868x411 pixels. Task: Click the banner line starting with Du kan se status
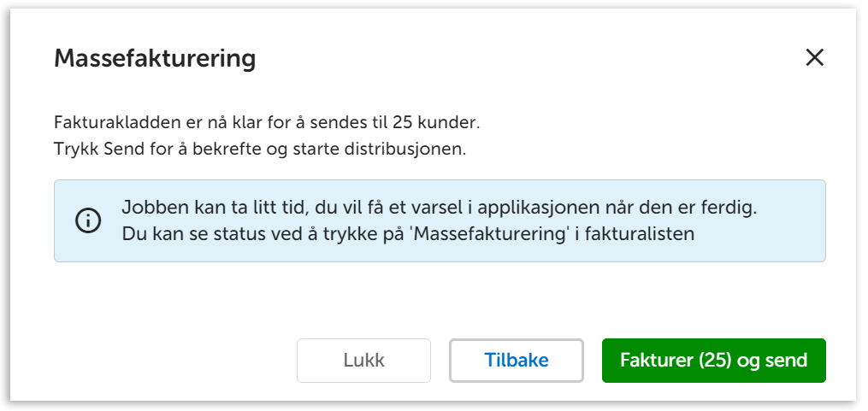point(407,233)
